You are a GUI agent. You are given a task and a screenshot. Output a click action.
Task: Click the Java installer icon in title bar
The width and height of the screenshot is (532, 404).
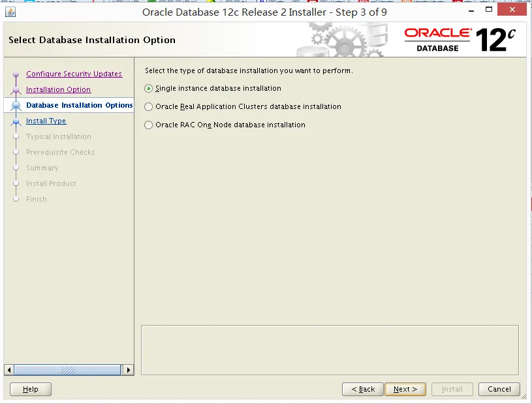[10, 12]
